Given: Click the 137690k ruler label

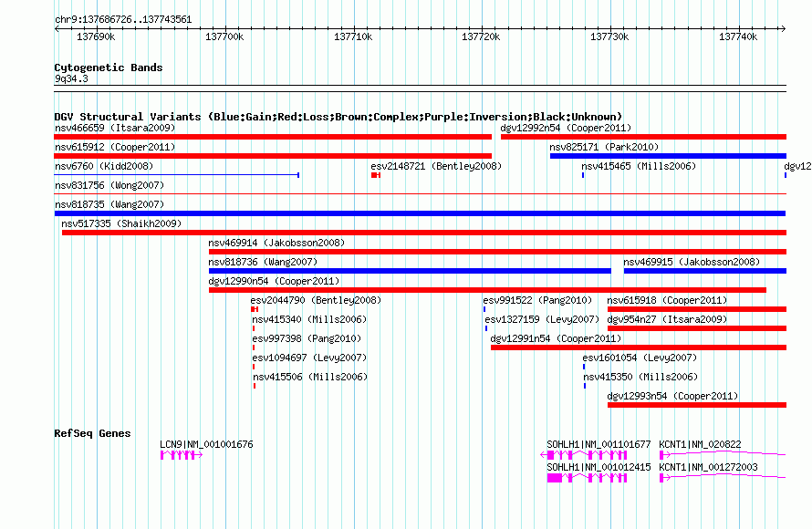Looking at the screenshot, I should point(96,36).
